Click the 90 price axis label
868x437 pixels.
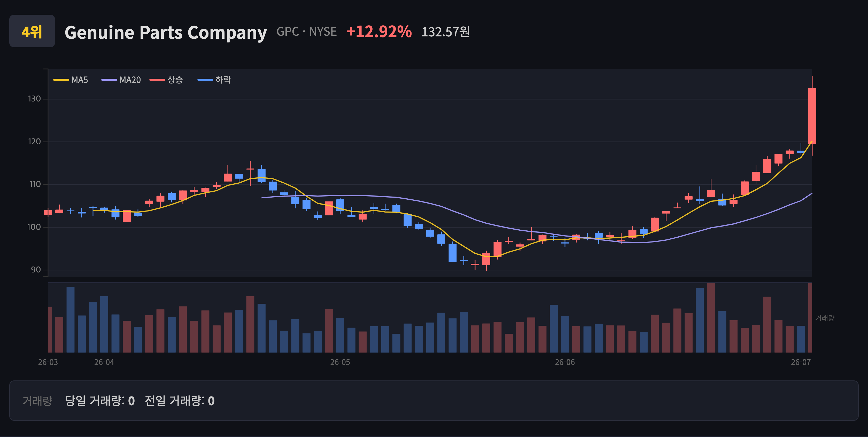pos(36,270)
